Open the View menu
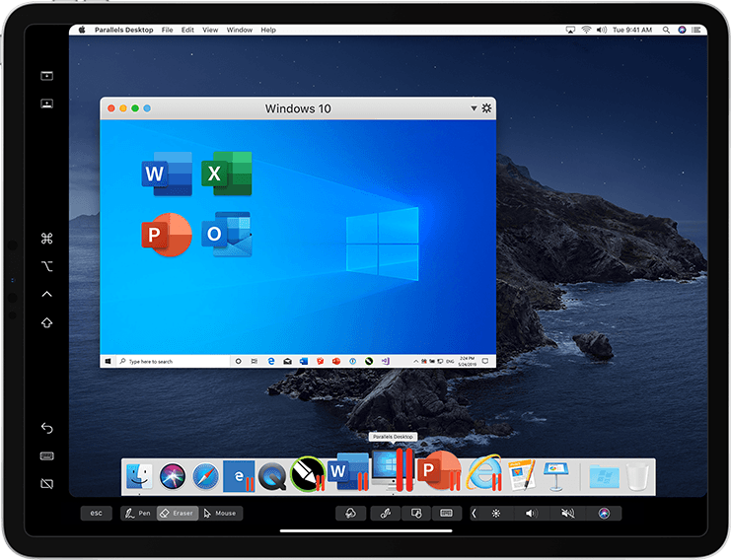Viewport: 731px width, 560px height. tap(210, 30)
